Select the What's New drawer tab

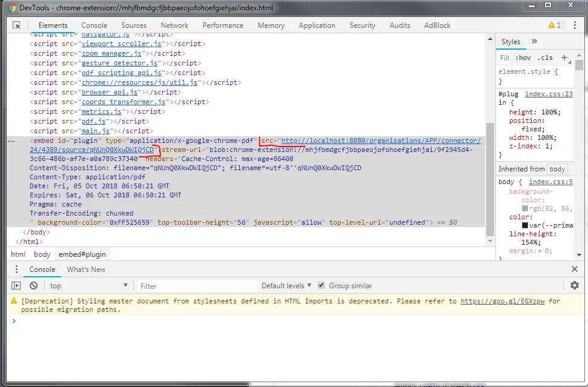86,270
